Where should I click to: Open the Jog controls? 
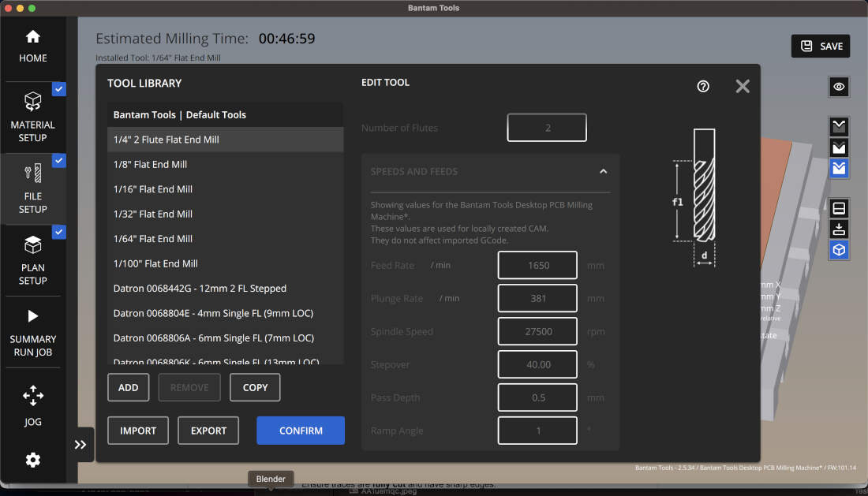(x=32, y=405)
